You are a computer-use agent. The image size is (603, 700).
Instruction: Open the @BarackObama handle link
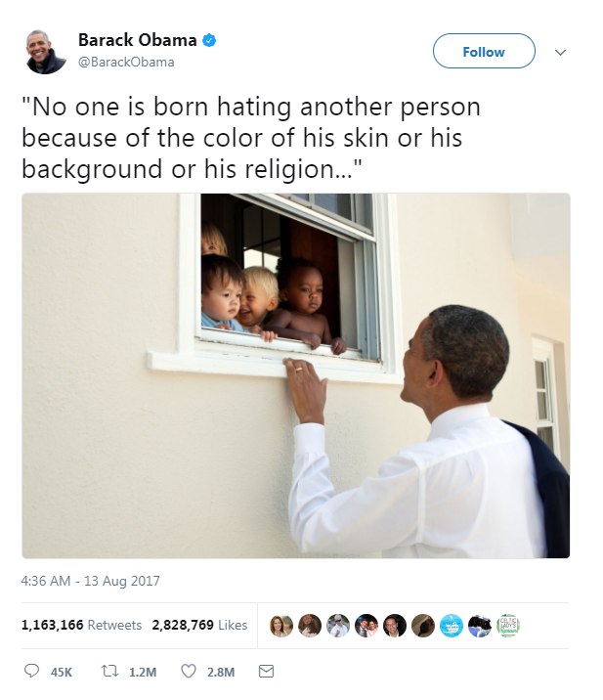point(126,62)
